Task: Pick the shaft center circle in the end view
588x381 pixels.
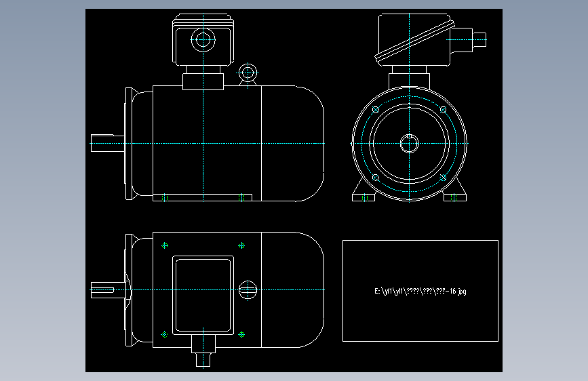Action: (409, 143)
